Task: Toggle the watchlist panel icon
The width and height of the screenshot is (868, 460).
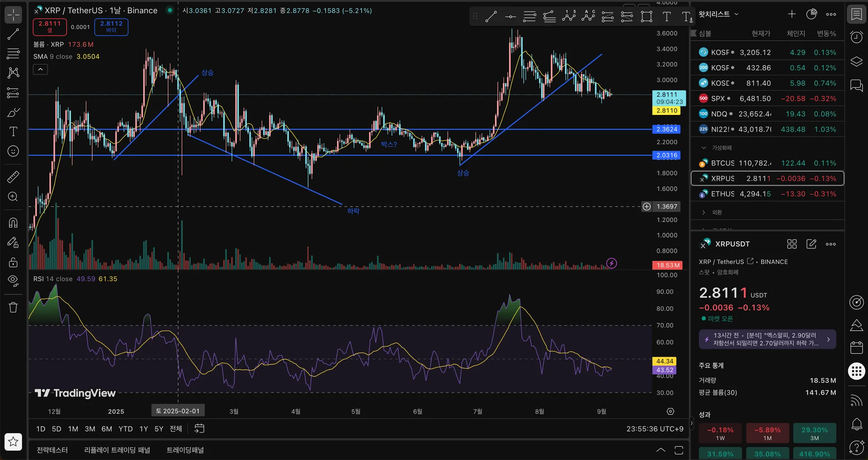Action: click(x=857, y=14)
